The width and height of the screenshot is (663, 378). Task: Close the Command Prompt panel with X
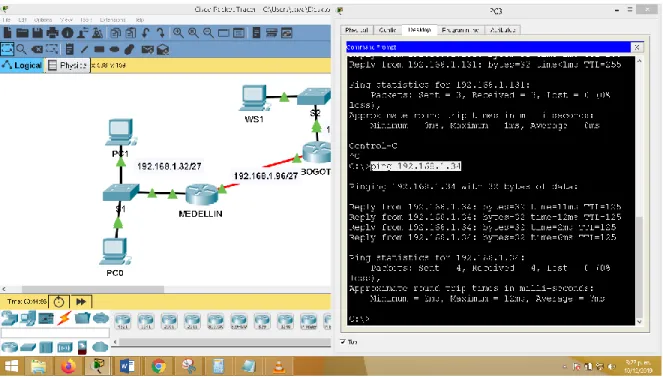tap(636, 47)
